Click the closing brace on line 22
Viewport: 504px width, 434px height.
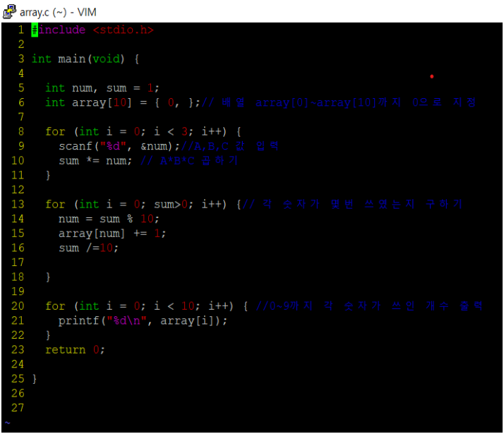coord(48,335)
